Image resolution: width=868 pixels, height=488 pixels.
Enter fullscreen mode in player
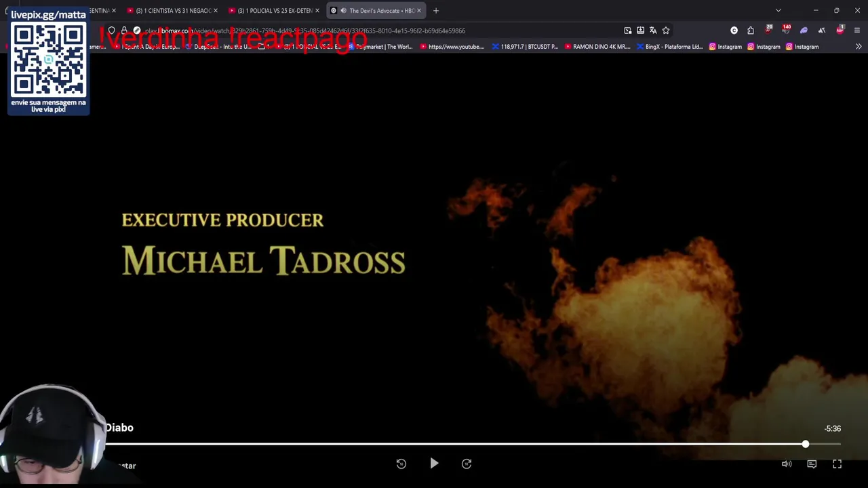pos(837,464)
